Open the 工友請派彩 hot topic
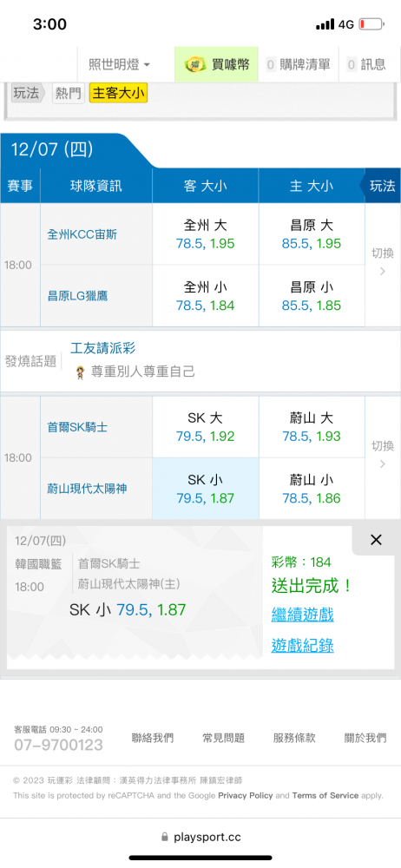 pyautogui.click(x=103, y=348)
